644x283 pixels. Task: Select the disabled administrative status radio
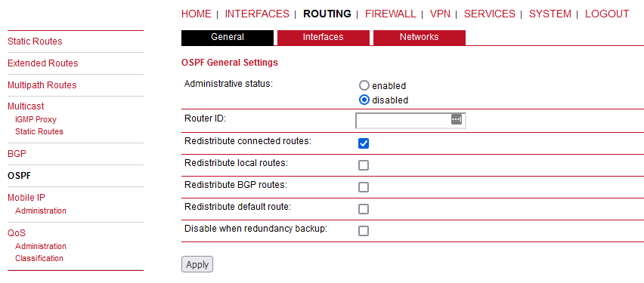pyautogui.click(x=364, y=100)
